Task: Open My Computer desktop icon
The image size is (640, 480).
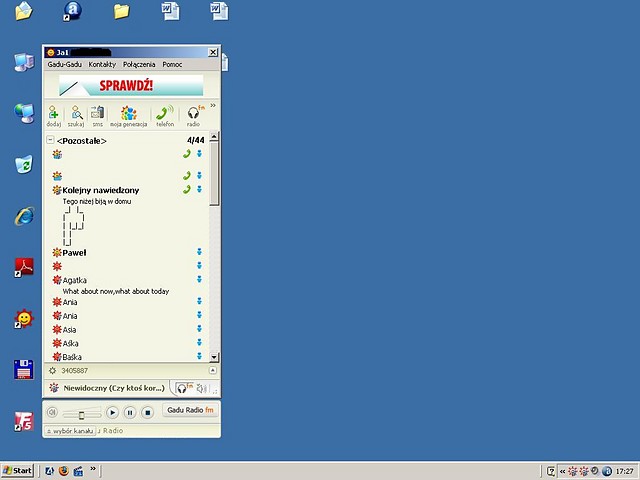Action: [24, 62]
